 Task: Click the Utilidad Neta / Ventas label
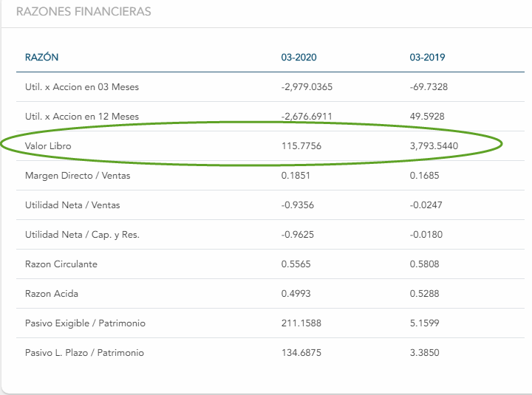(72, 205)
